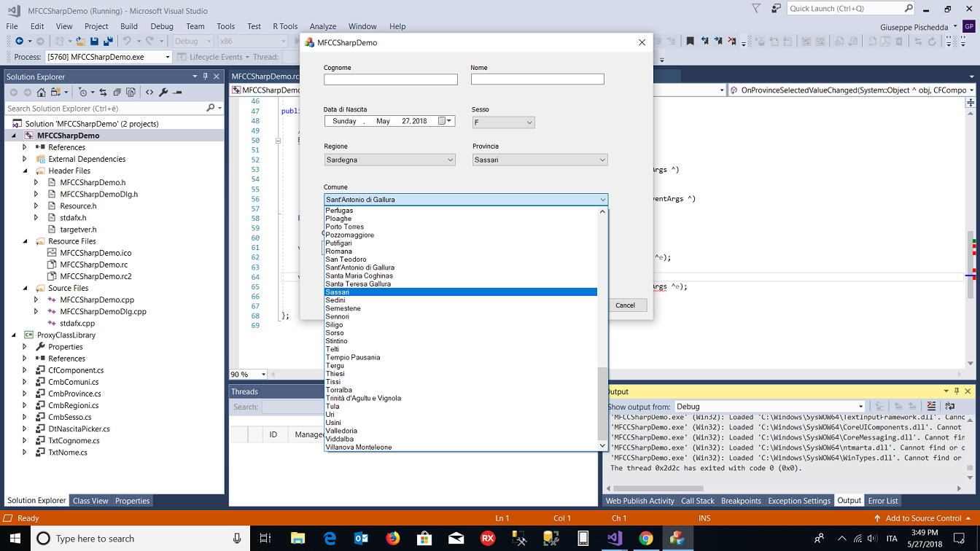Click the notifications filter flag icon
The image size is (980, 551).
click(x=756, y=9)
